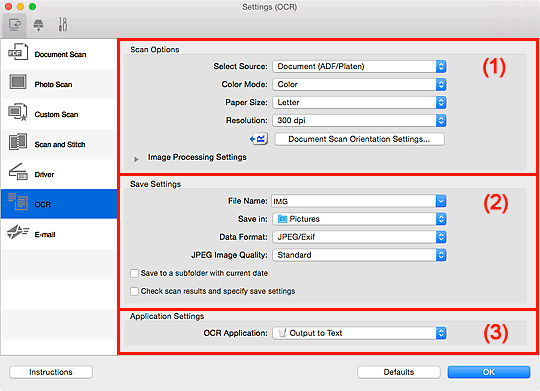Click the text file icon in OCR Application
Screen dimensions: 540x391
(282, 333)
